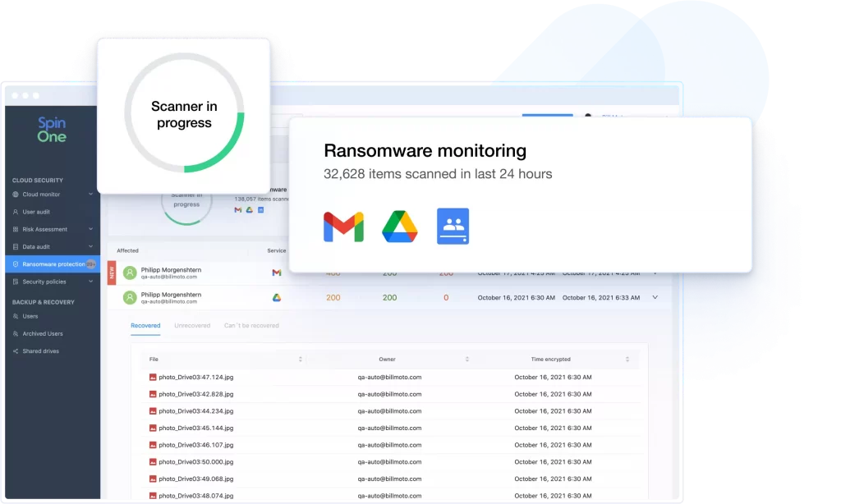
Task: Click the User audit person icon
Action: (16, 212)
